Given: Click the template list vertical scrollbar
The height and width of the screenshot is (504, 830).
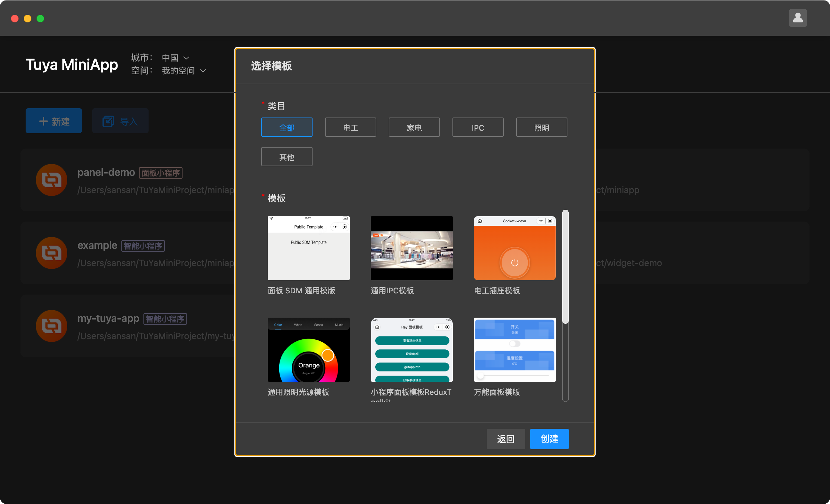Looking at the screenshot, I should click(x=565, y=267).
